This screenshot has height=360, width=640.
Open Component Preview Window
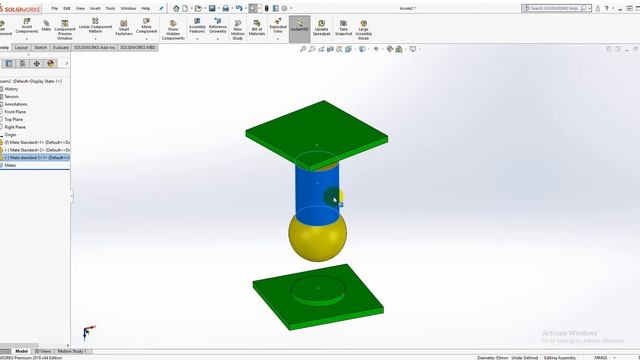point(64,30)
